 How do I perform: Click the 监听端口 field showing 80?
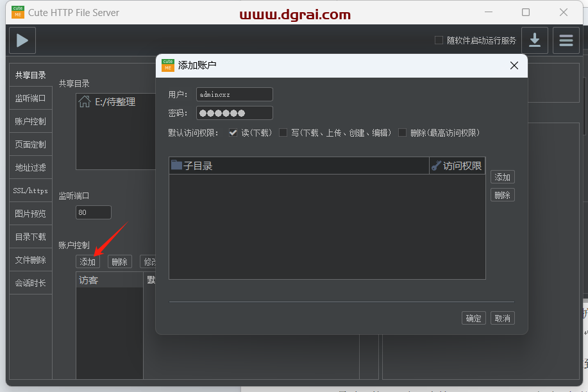[x=94, y=212]
